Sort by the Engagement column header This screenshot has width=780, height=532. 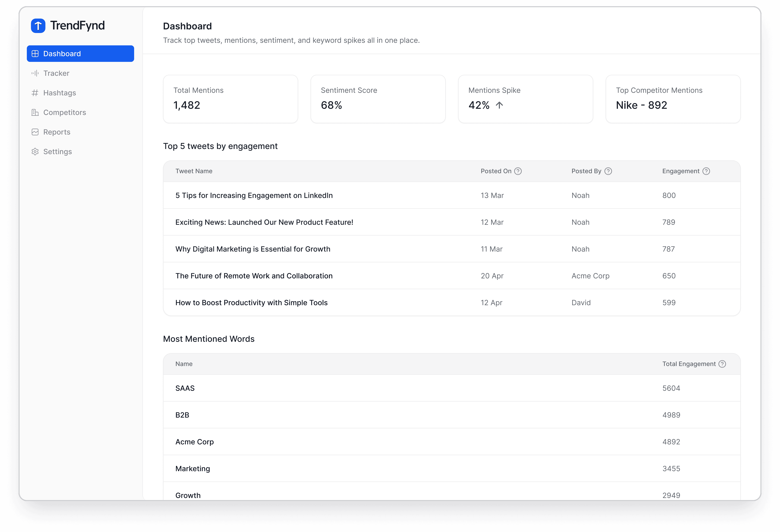tap(681, 171)
